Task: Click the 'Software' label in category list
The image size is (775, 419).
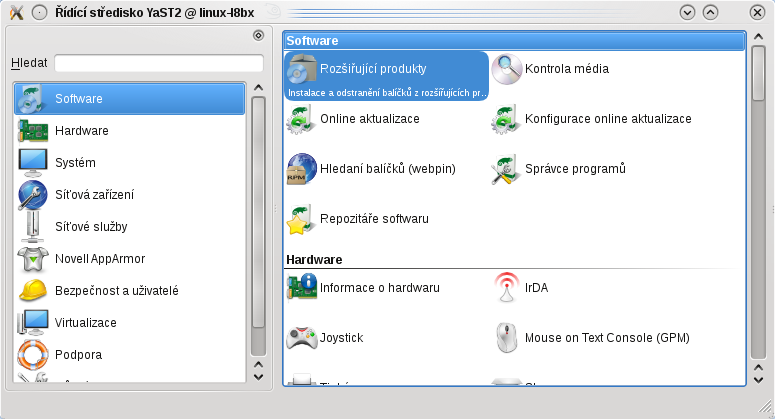Action: [x=79, y=99]
